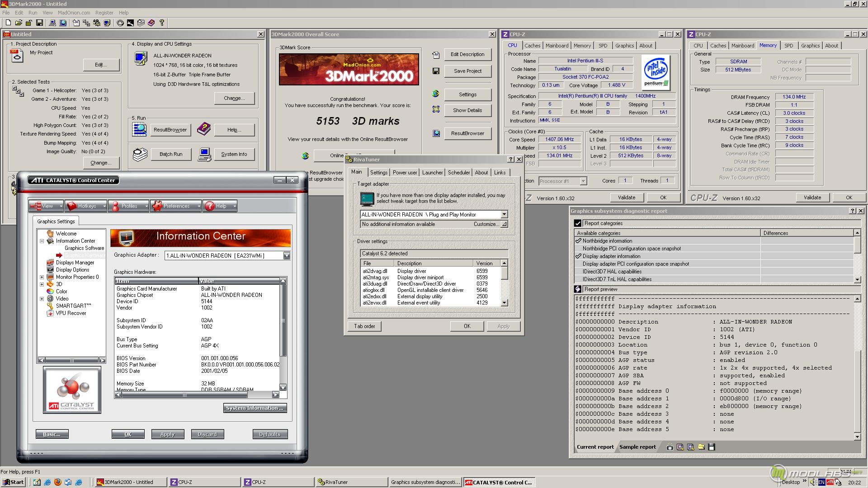The width and height of the screenshot is (868, 488).
Task: Open MadOnion.com menu in 3DMark2000
Action: click(74, 13)
